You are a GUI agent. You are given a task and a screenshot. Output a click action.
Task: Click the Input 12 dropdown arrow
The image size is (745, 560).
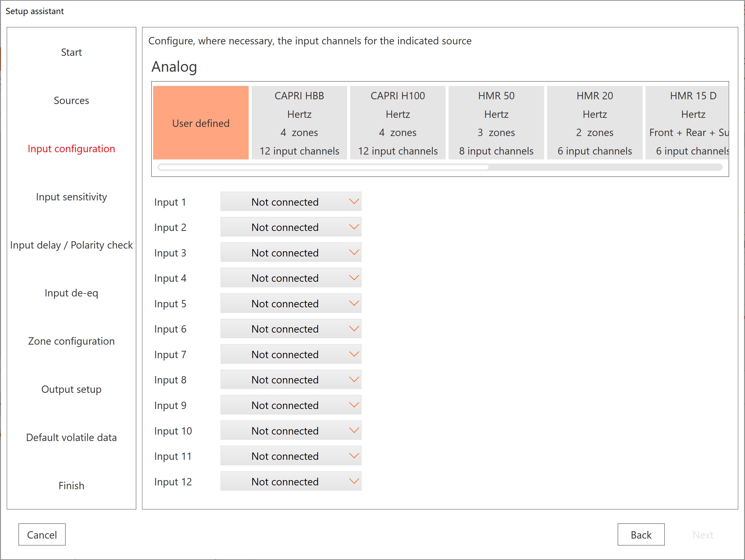[354, 481]
